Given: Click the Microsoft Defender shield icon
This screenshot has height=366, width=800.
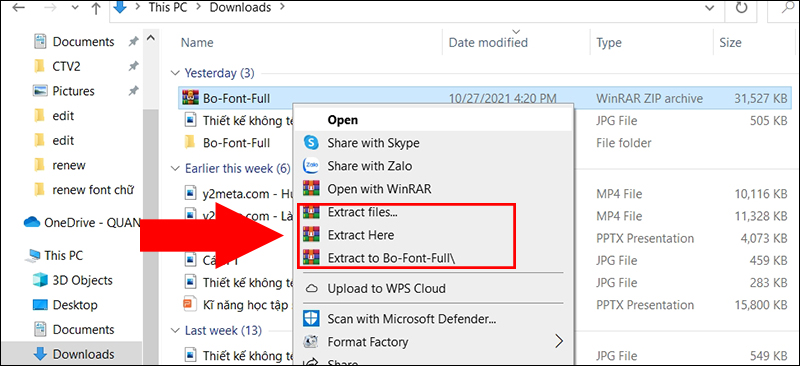Looking at the screenshot, I should pos(311,319).
